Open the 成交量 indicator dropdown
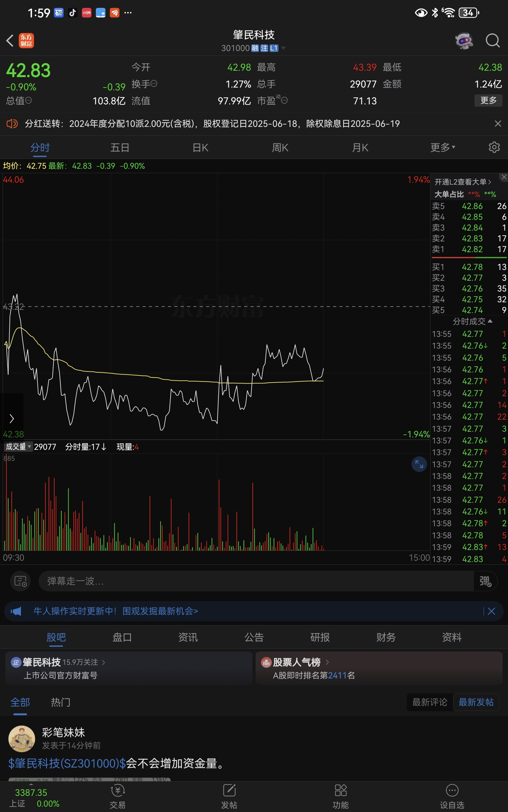Screen dimensions: 508x812 (x=18, y=447)
